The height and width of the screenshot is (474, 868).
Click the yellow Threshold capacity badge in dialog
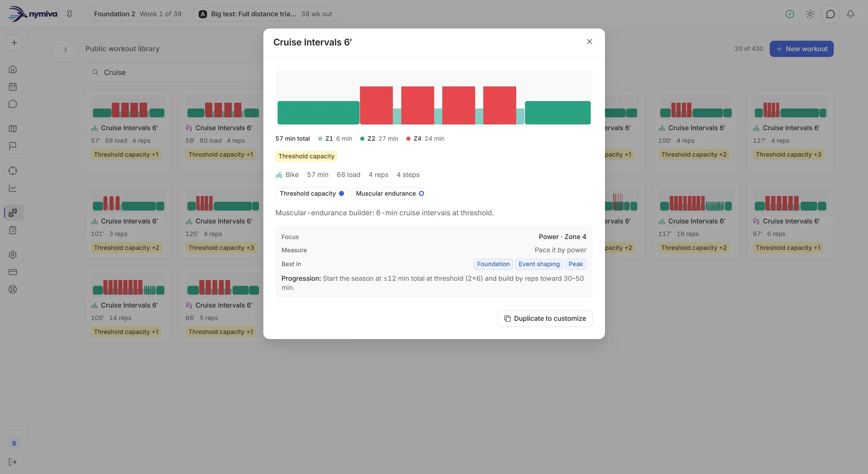point(306,156)
